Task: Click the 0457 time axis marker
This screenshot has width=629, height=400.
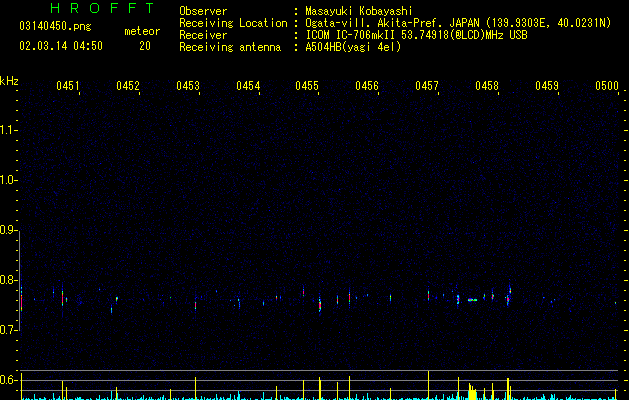Action: 427,85
